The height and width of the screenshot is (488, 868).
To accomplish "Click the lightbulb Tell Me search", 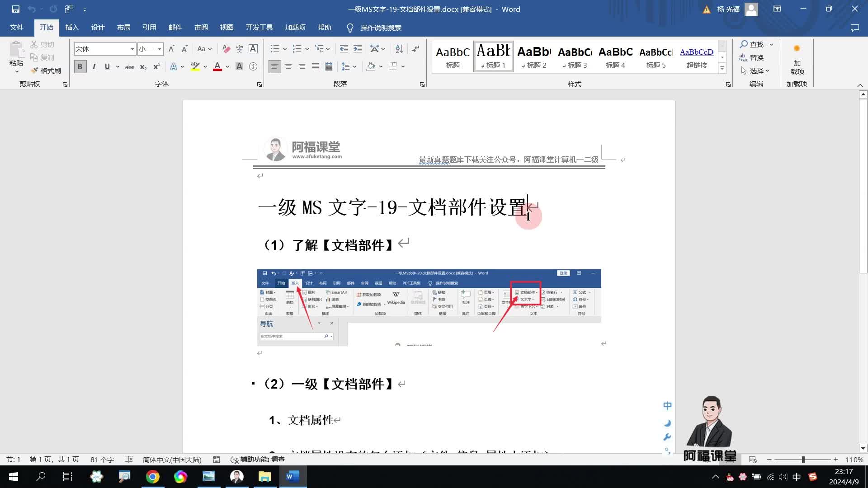I will coord(350,28).
